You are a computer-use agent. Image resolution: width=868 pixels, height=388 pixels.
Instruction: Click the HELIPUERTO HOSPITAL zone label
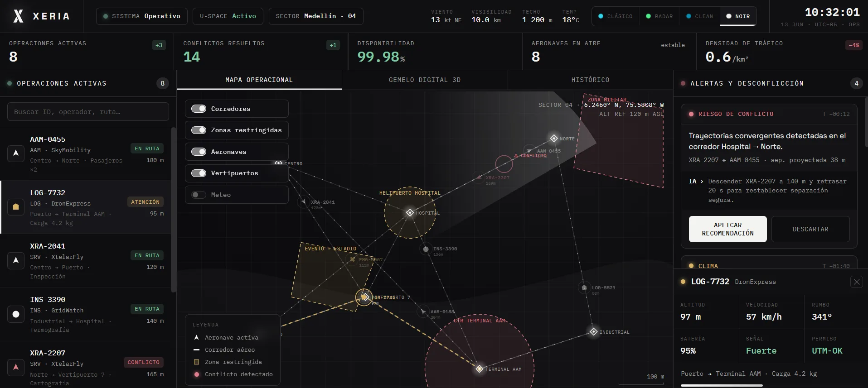(410, 193)
